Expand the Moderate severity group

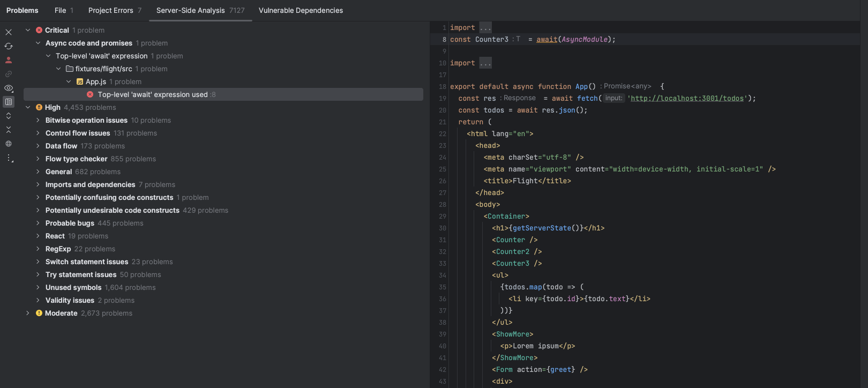pos(28,314)
